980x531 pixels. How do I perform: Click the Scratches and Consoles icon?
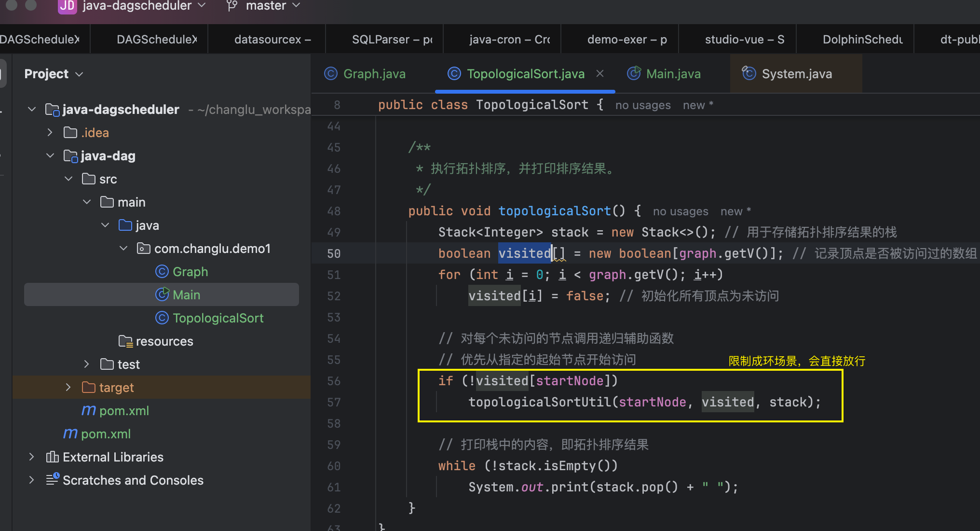(x=52, y=479)
